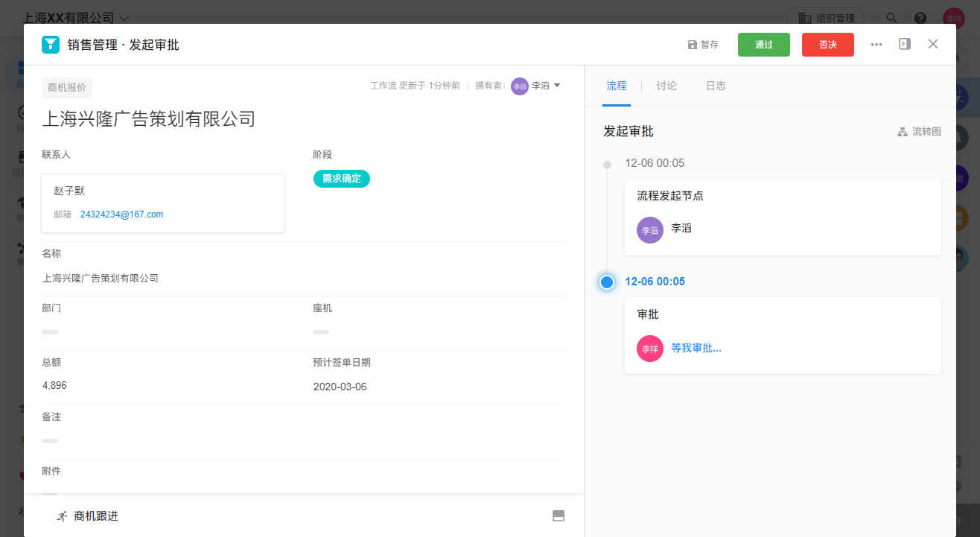Open the email link 24324234@167.com
Image resolution: width=980 pixels, height=537 pixels.
pos(121,215)
